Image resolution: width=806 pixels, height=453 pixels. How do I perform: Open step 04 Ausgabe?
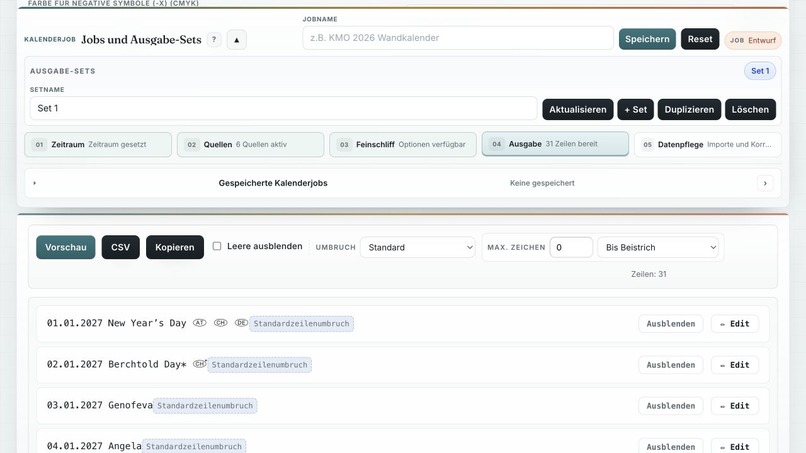(x=555, y=144)
